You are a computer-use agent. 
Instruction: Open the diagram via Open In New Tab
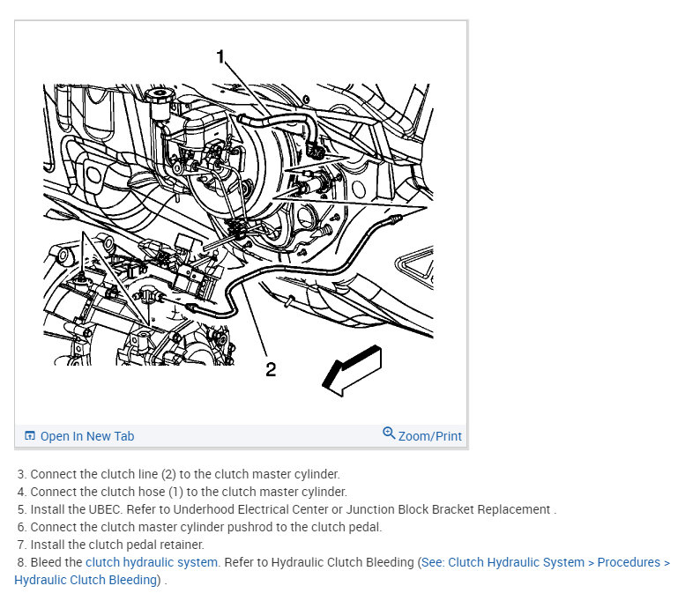pyautogui.click(x=87, y=436)
